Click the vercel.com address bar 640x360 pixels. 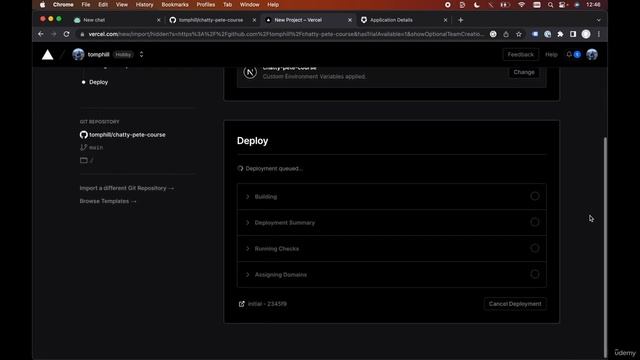(x=286, y=34)
